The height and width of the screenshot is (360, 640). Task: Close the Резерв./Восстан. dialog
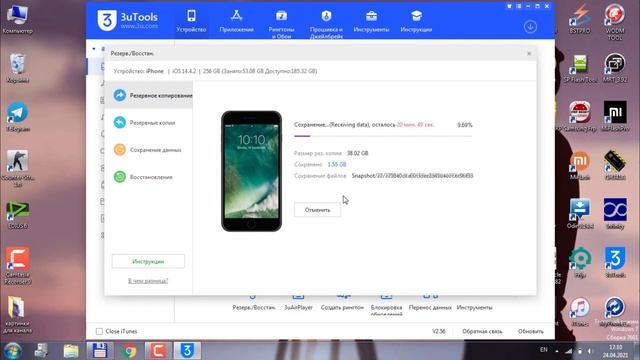pos(529,53)
